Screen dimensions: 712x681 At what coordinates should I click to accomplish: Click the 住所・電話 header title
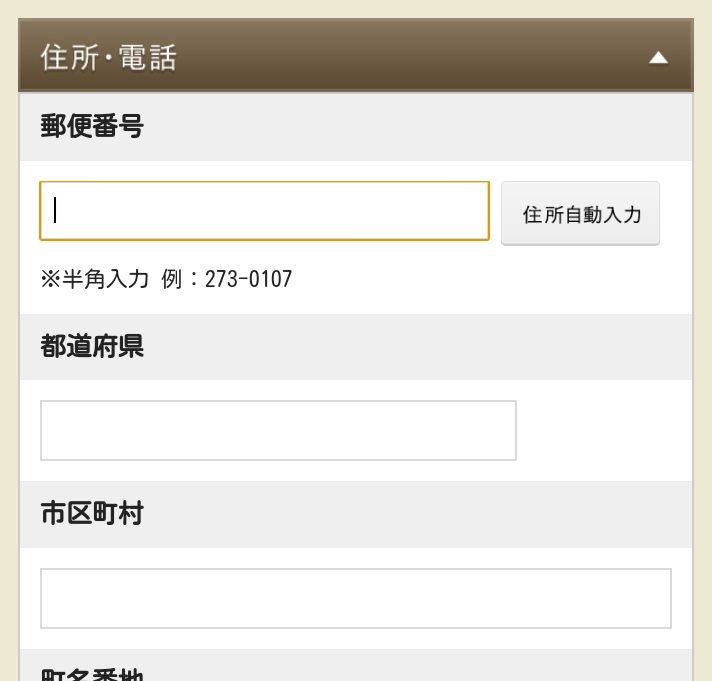point(109,58)
